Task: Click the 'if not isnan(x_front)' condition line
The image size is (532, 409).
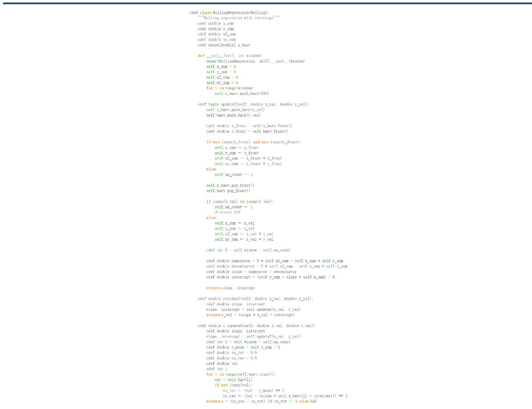Action: [x=254, y=142]
